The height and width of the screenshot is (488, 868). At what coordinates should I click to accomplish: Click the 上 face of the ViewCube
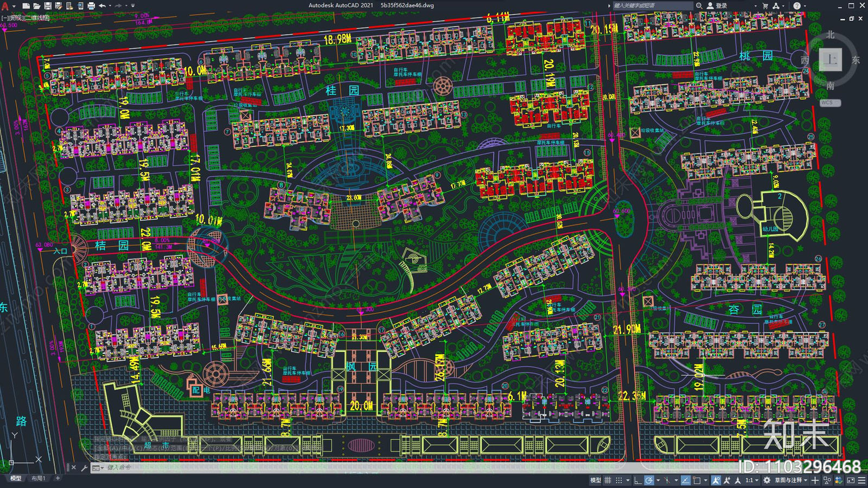point(830,60)
